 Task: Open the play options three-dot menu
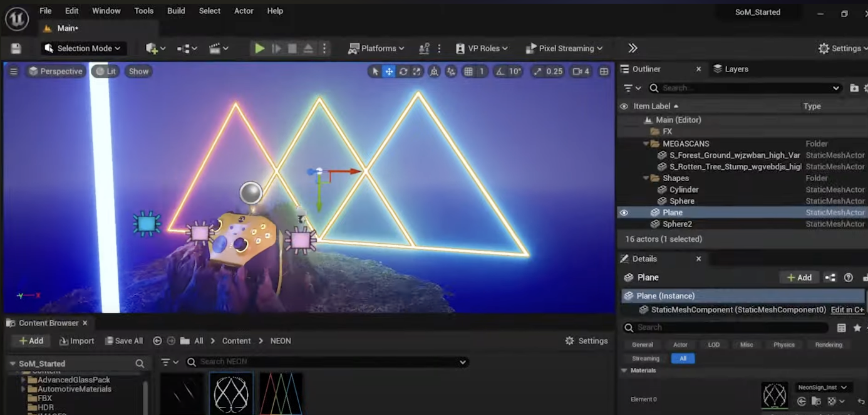[x=324, y=48]
